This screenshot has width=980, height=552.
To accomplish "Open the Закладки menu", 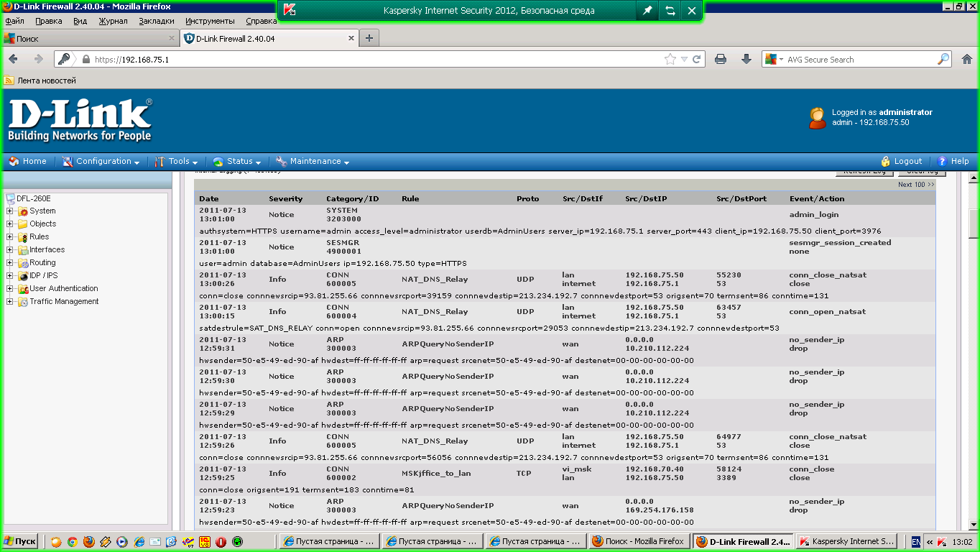I will (x=157, y=22).
